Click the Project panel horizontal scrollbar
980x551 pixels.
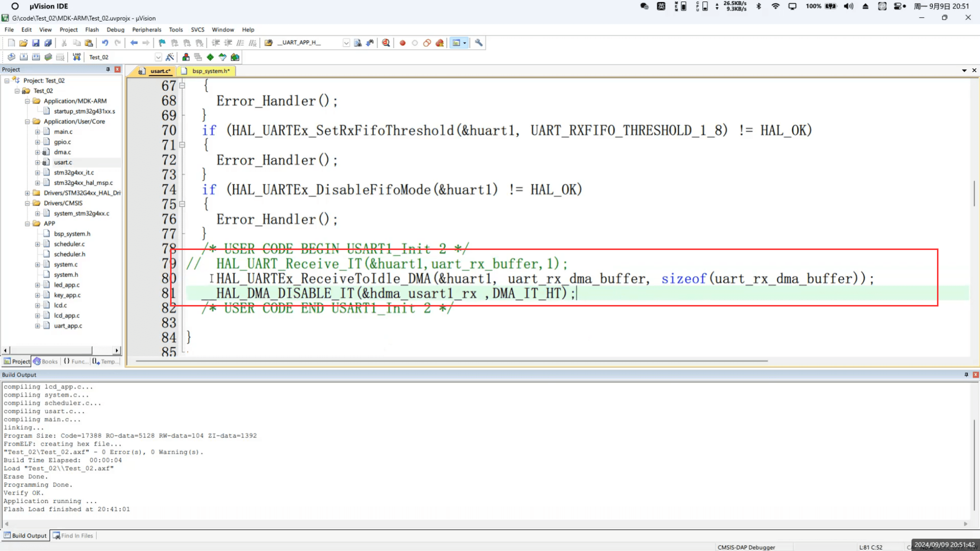pyautogui.click(x=50, y=350)
